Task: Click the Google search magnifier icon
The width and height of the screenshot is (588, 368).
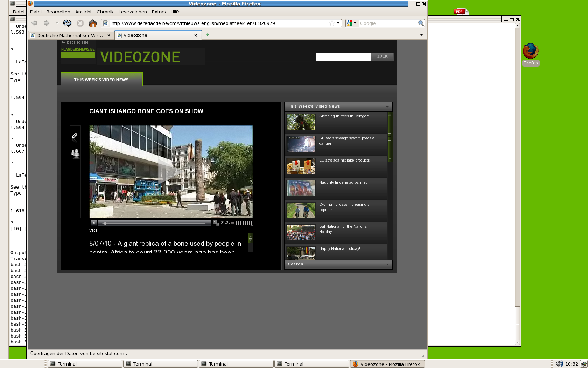Action: click(x=421, y=23)
